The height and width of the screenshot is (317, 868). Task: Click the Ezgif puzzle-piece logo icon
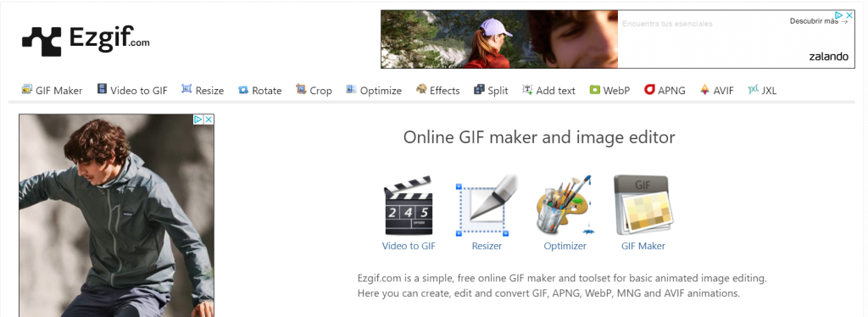42,42
